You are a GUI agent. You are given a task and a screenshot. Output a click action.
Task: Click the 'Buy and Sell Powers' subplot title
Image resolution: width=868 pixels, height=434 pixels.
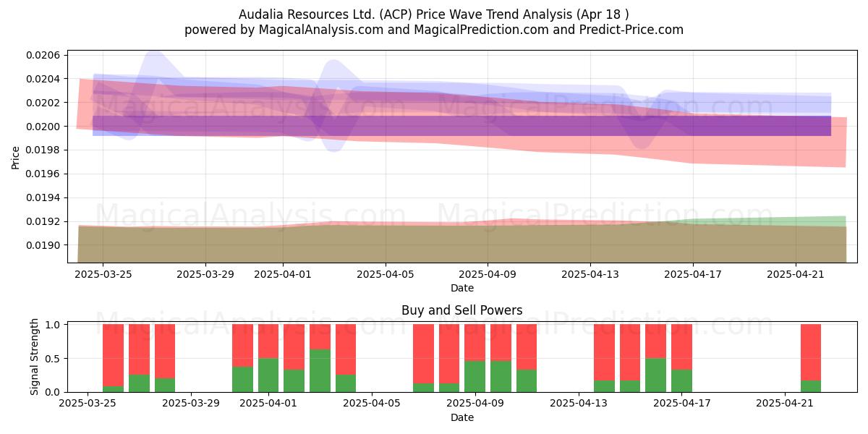click(462, 310)
